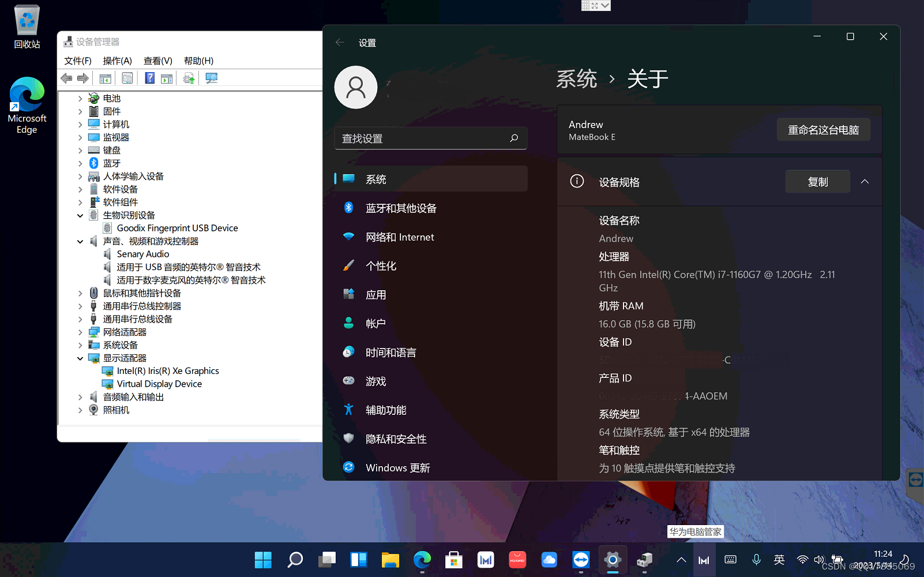Open 蓝牙和其他设备 settings
This screenshot has width=924, height=577.
[x=431, y=208]
